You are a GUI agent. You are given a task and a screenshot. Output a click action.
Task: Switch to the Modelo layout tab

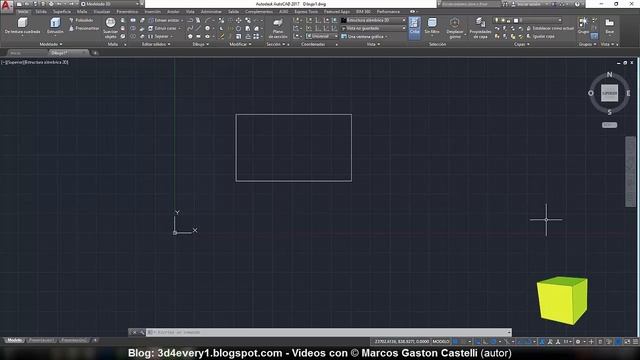[x=15, y=340]
